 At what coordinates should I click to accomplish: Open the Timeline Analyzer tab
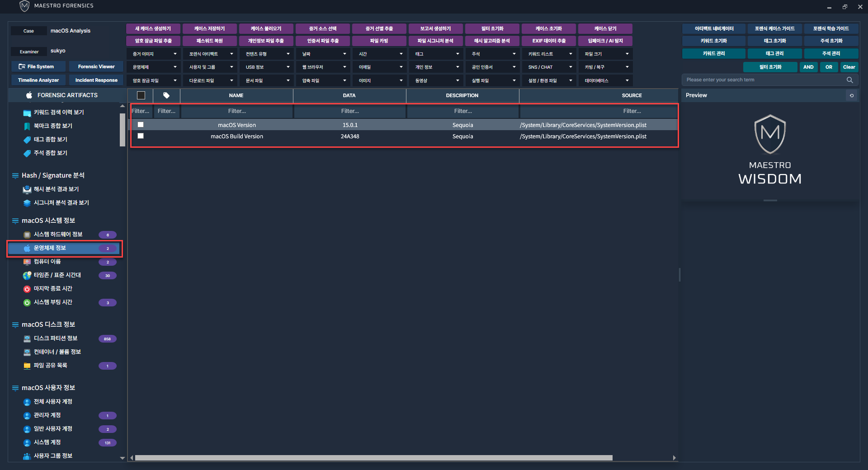[x=38, y=80]
